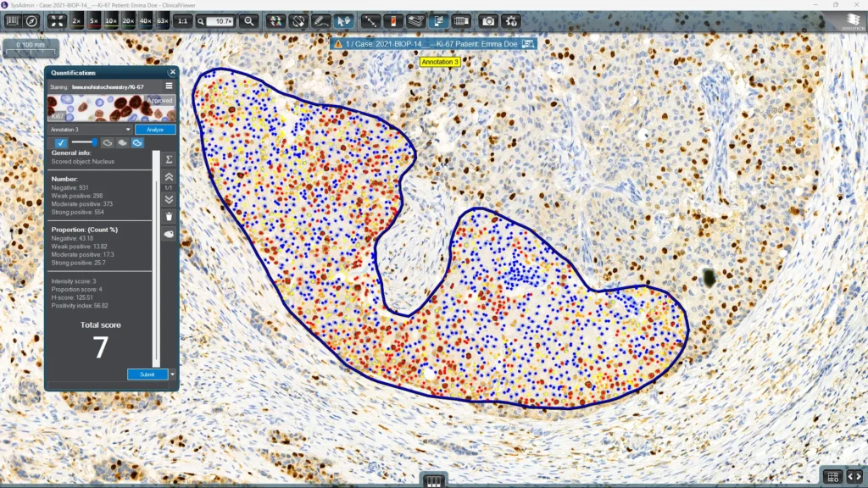Open settings and help gear icon
Viewport: 868px width, 488px height.
pos(511,21)
